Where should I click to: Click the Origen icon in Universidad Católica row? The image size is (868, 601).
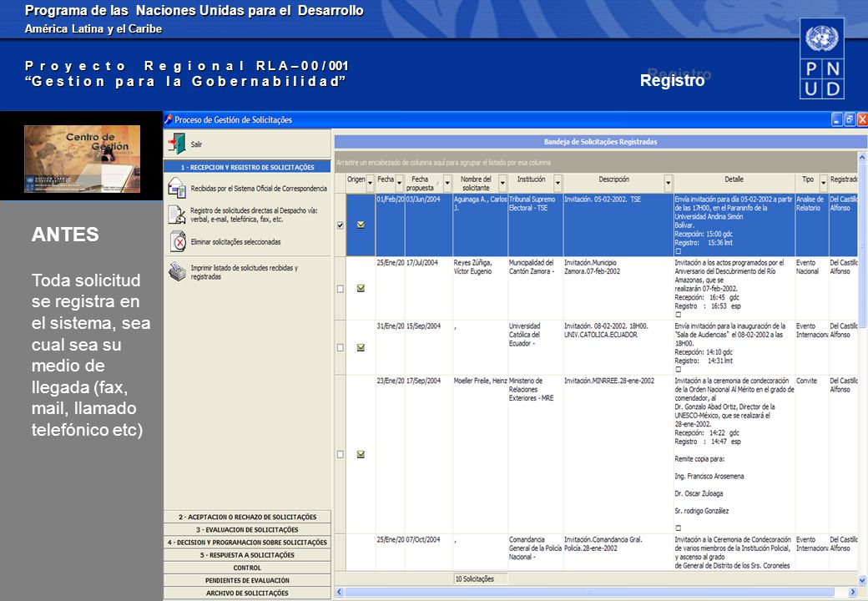361,347
